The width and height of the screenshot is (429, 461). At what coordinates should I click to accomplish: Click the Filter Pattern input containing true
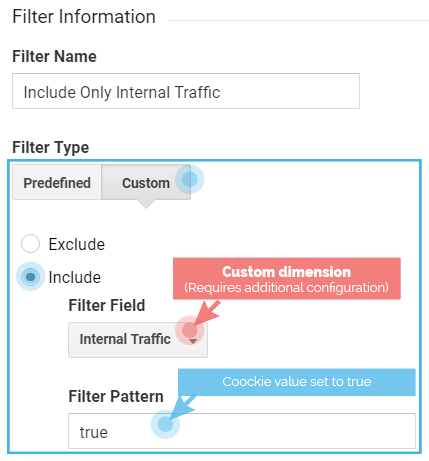pos(242,431)
